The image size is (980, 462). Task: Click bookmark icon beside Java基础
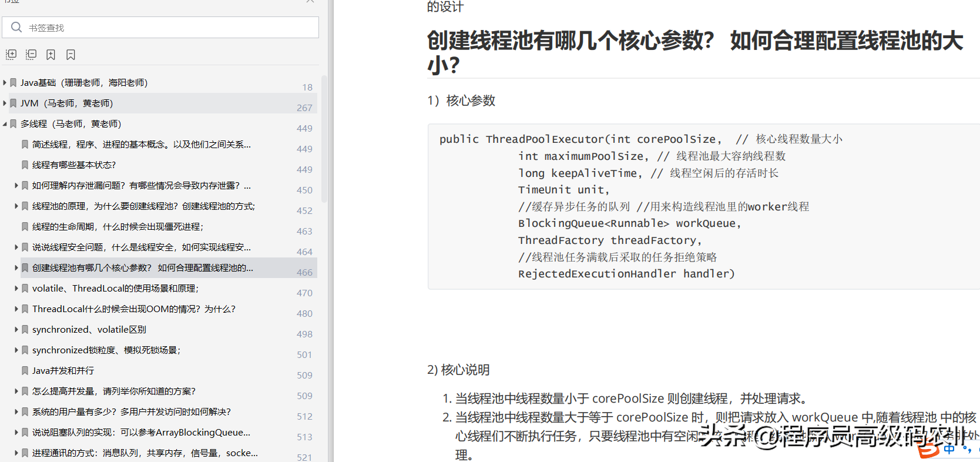pos(13,83)
